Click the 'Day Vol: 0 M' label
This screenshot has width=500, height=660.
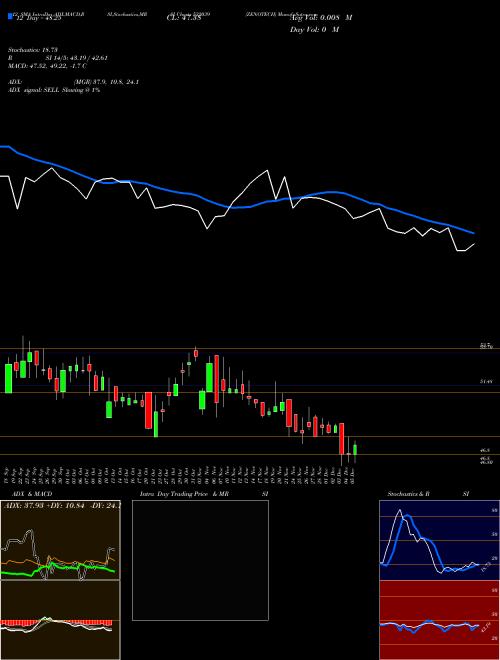tap(314, 30)
